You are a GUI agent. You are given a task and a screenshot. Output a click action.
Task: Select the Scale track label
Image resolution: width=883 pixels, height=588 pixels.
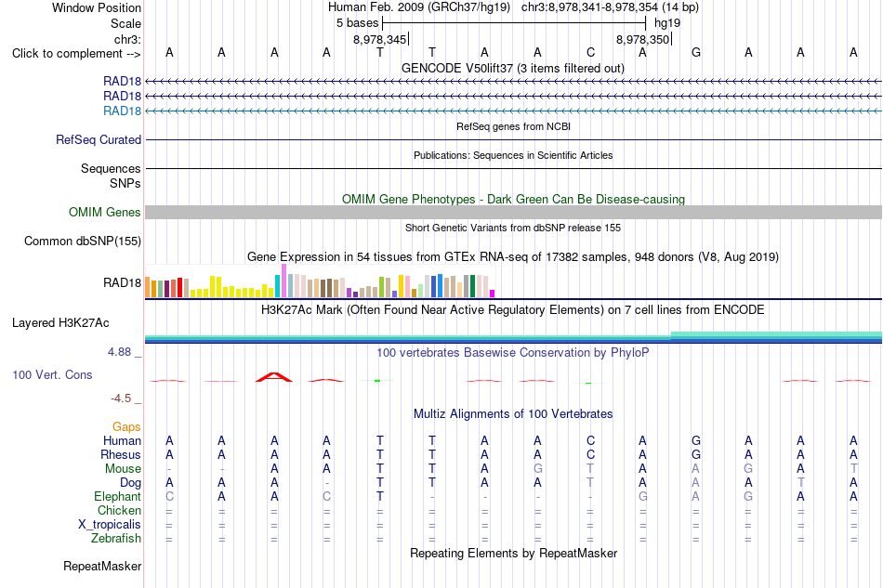click(x=125, y=23)
